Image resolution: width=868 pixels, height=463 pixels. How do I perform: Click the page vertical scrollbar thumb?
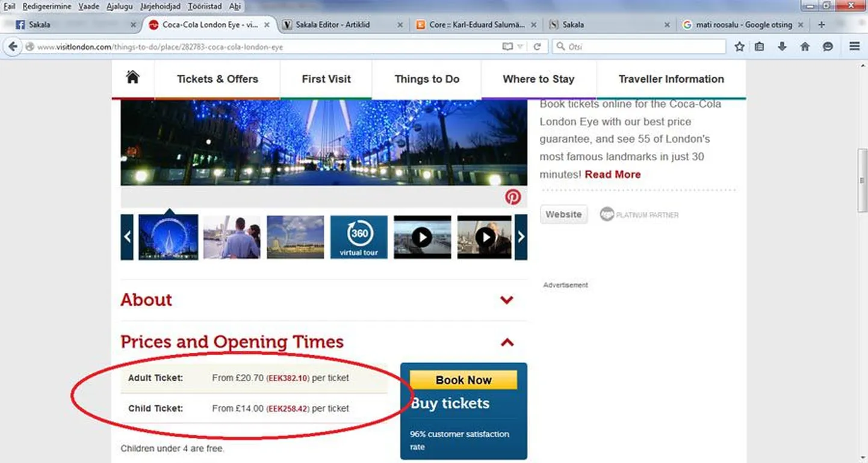863,181
